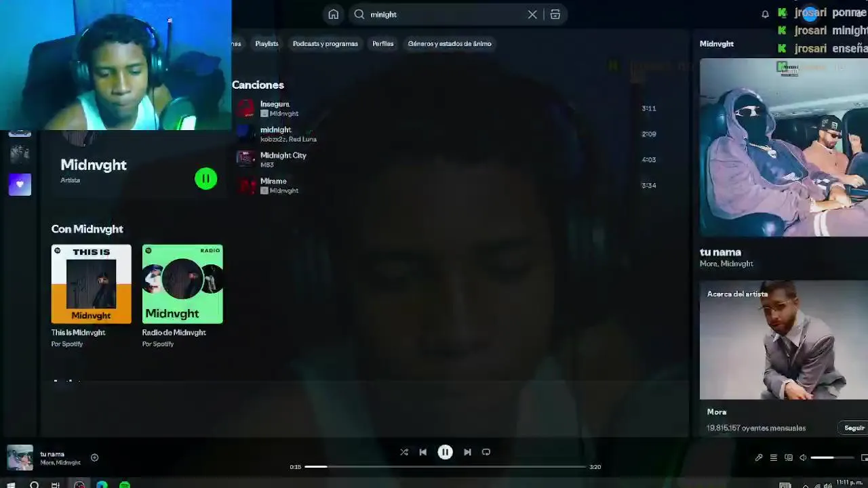Screen dimensions: 868x488
Task: Adjust the volume slider
Action: pos(832,457)
